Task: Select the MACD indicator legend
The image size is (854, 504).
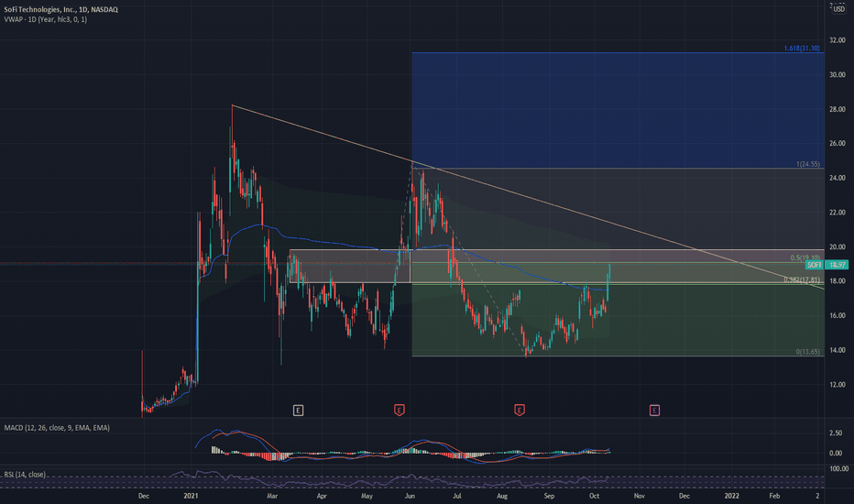Action: click(57, 428)
